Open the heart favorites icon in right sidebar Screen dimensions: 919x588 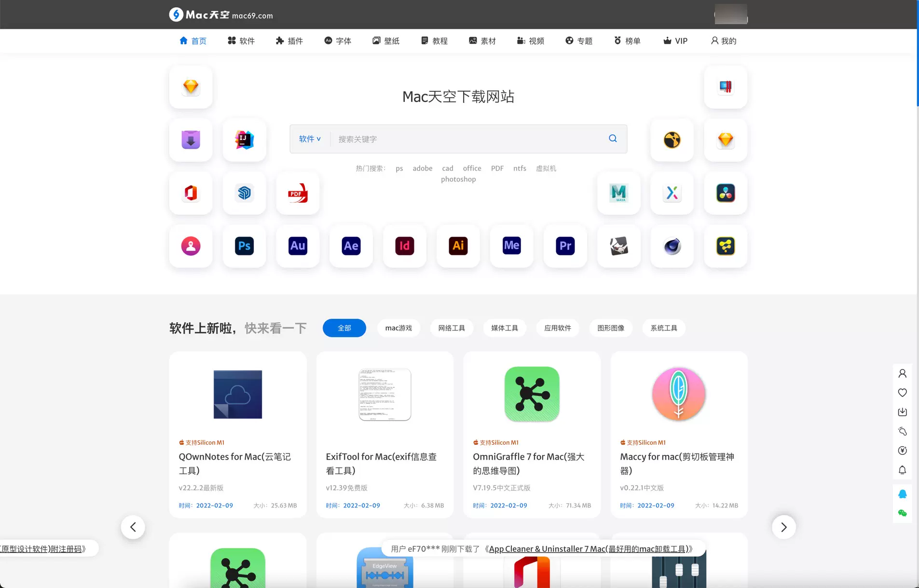(903, 393)
